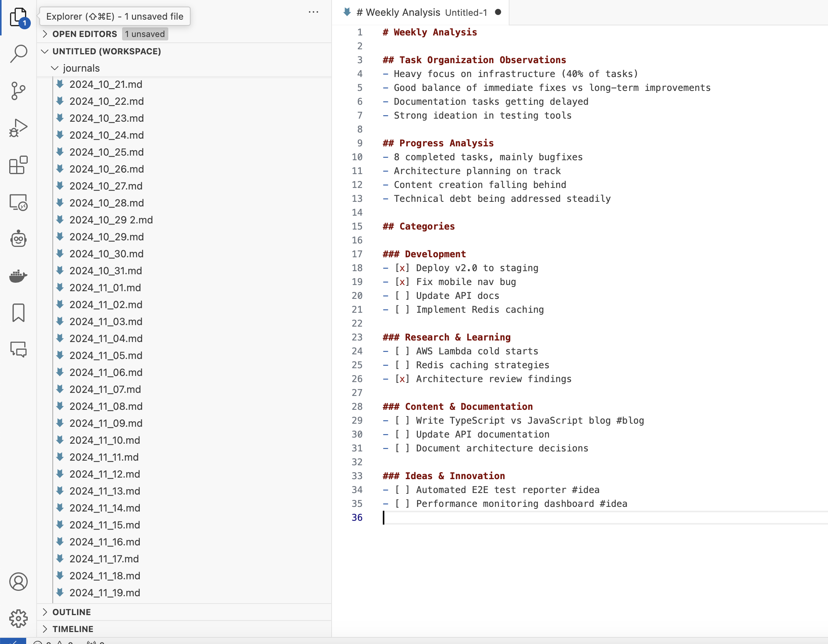
Task: Expand the Open Editors section
Action: [x=84, y=34]
